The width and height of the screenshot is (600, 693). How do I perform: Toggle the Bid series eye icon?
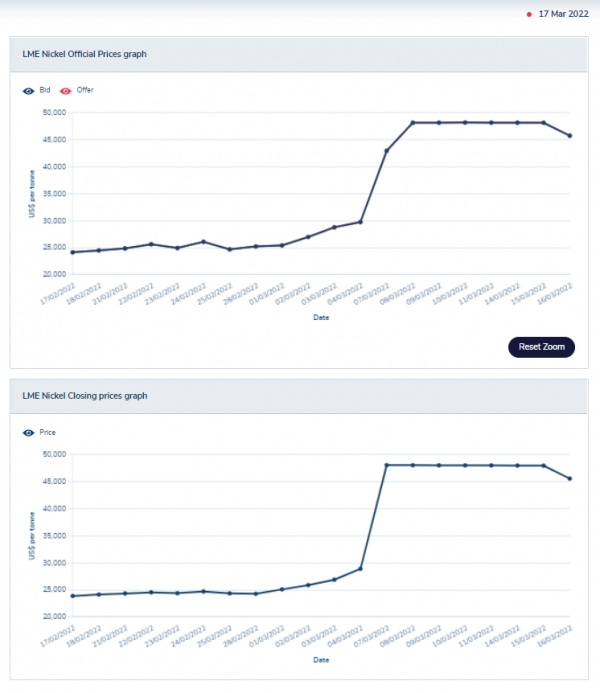click(29, 90)
